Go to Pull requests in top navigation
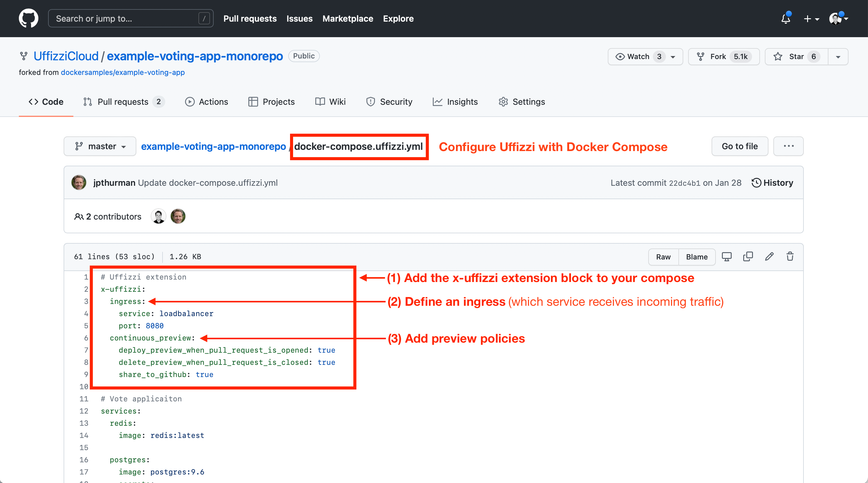 (250, 19)
